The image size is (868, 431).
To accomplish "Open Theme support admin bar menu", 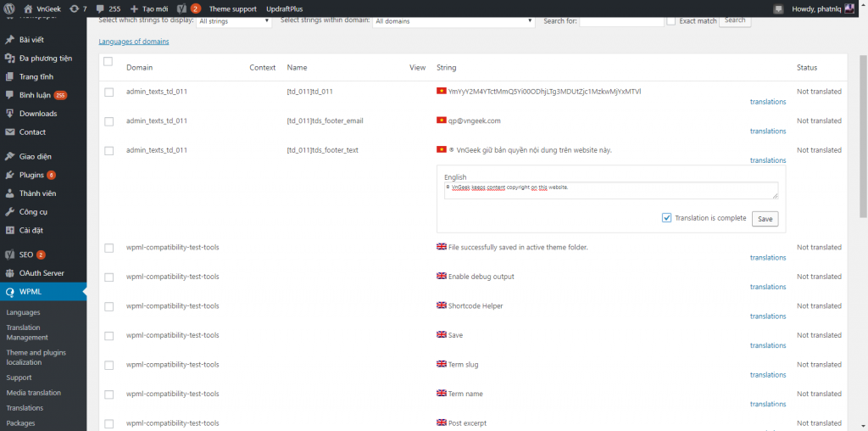I will [x=232, y=8].
